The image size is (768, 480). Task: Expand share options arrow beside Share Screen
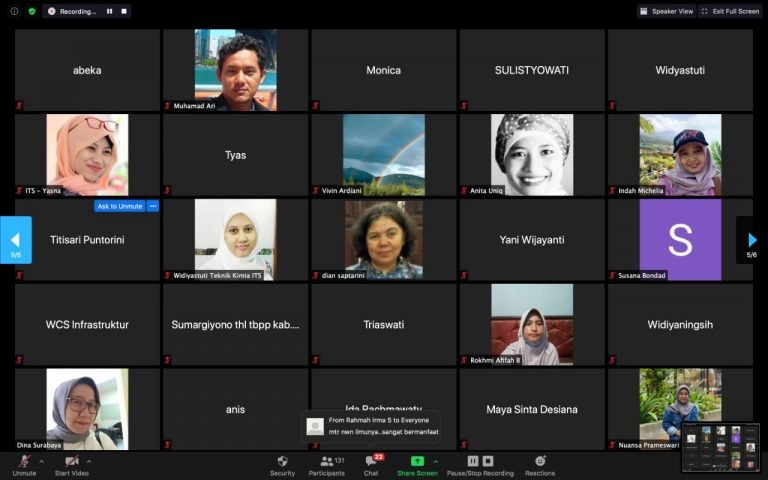click(x=435, y=461)
